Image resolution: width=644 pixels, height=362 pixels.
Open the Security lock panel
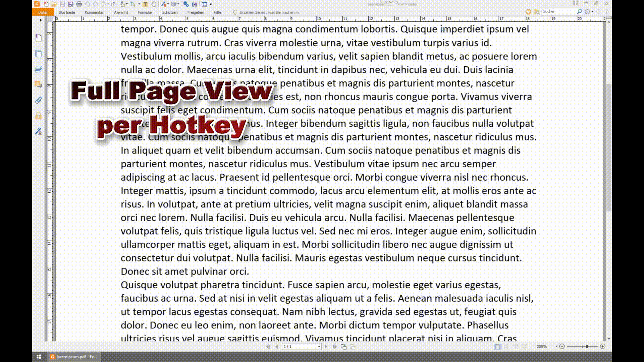38,116
